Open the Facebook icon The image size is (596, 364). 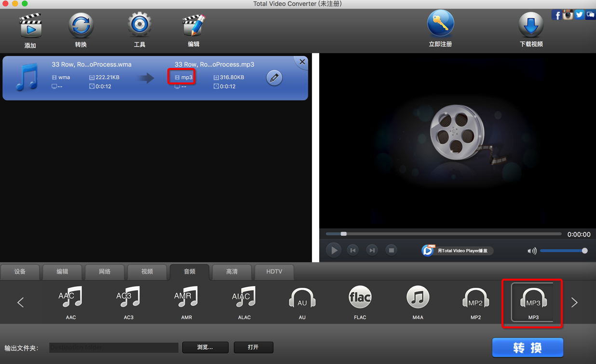coord(556,15)
